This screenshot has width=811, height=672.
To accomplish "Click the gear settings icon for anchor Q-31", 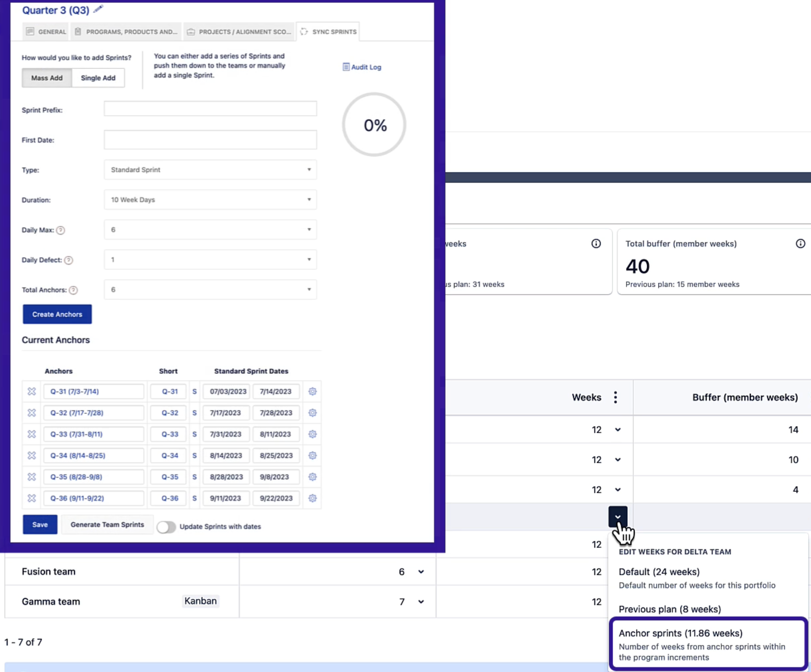I will pyautogui.click(x=312, y=391).
